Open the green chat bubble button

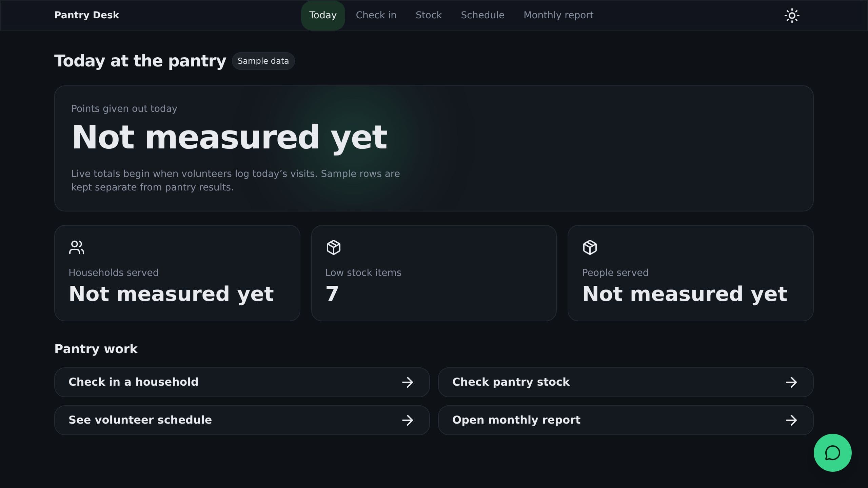click(x=832, y=453)
